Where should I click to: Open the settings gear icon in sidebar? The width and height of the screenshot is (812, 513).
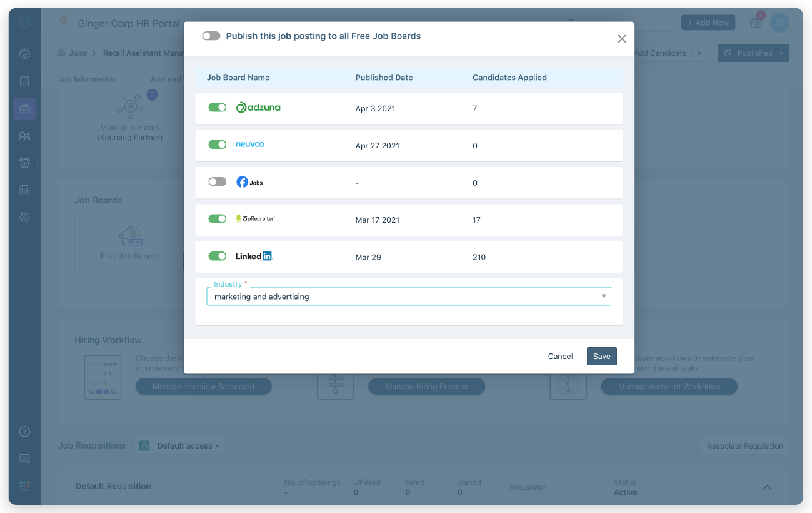(24, 217)
